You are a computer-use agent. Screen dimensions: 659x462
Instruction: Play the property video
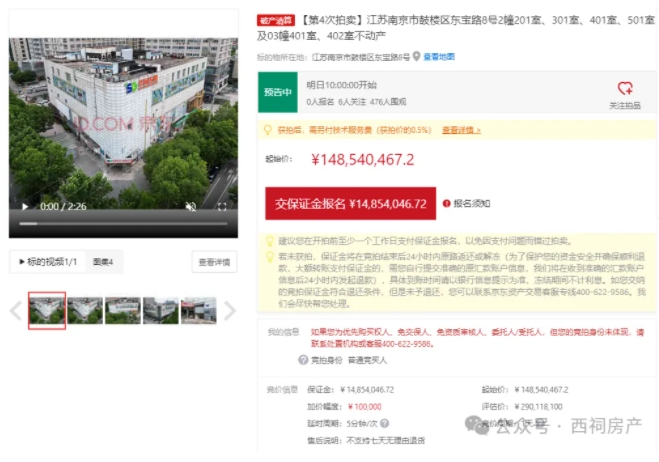tap(25, 207)
